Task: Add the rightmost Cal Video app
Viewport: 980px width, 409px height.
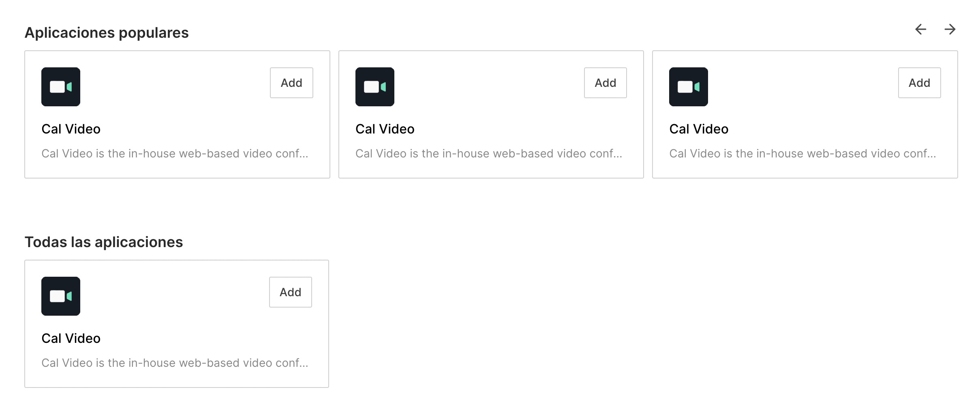Action: click(x=919, y=83)
